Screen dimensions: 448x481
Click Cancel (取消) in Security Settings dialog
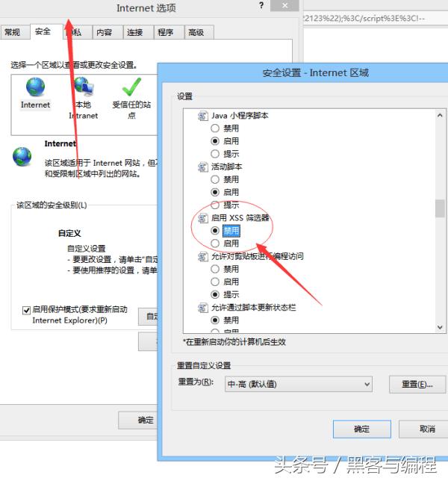(x=425, y=429)
